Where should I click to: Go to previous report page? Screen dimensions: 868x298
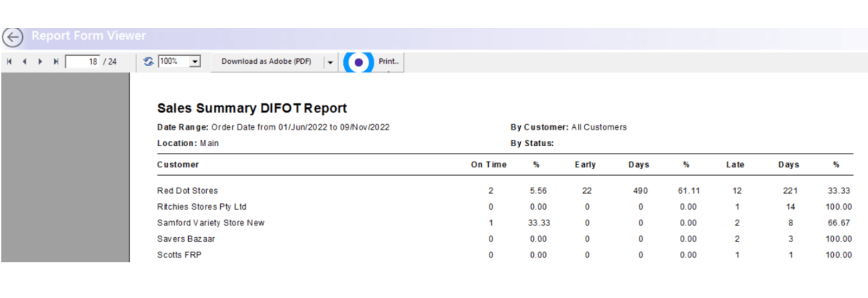24,62
